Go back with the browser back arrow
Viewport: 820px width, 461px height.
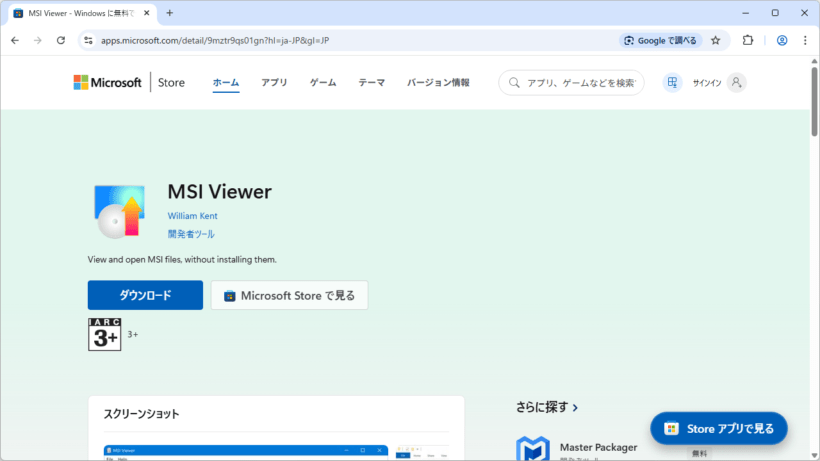coord(15,40)
